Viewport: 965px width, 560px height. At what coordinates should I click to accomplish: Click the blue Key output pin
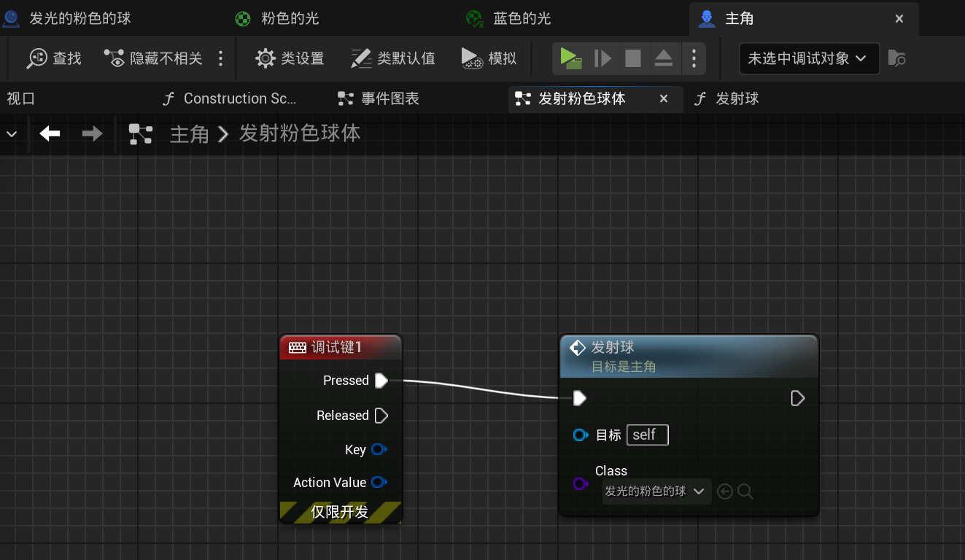(x=379, y=449)
